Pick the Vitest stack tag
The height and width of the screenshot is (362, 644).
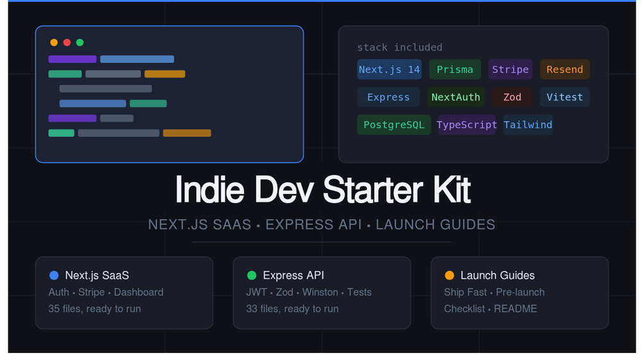pos(565,97)
